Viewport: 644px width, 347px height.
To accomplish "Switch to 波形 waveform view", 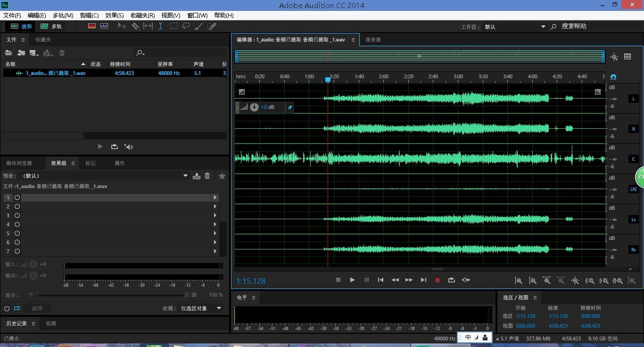I will click(21, 26).
